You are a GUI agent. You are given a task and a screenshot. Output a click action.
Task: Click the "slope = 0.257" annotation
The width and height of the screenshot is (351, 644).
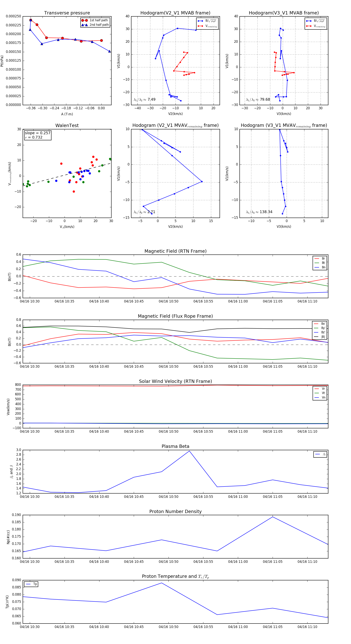click(x=37, y=133)
